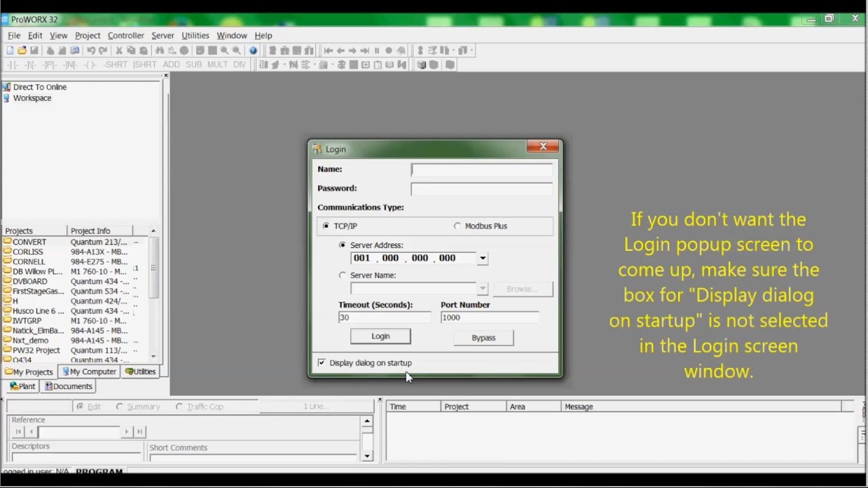Open the Server Name dropdown arrow
Viewport: 868px width, 488px height.
click(x=482, y=289)
